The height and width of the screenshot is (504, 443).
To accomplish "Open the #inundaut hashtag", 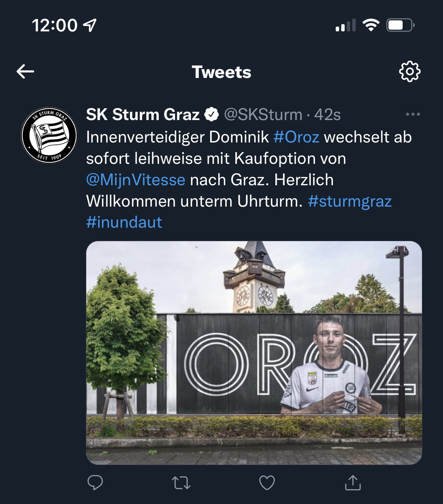I will pyautogui.click(x=124, y=223).
